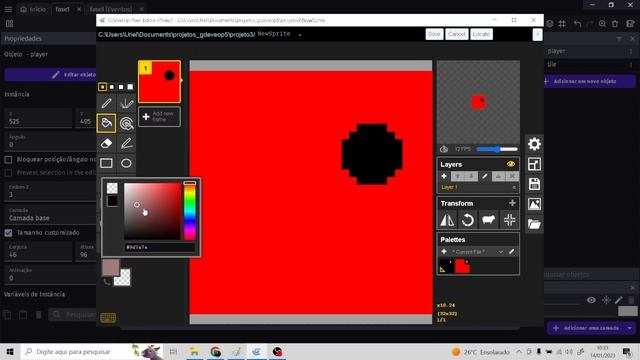Select the Rectangle tool
Screen dimensions: 640x360
107,163
